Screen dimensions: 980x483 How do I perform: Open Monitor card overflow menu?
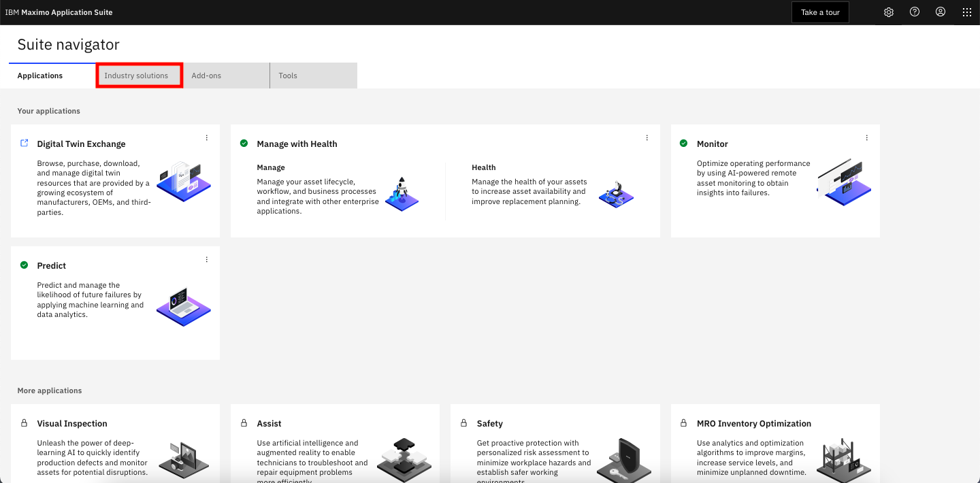(x=867, y=137)
